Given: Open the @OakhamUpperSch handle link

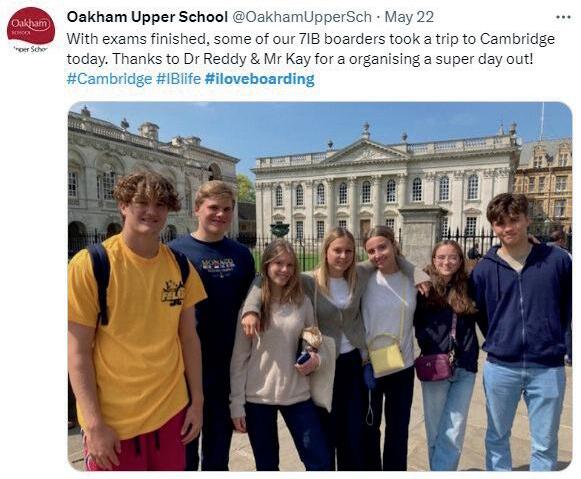Looking at the screenshot, I should pyautogui.click(x=301, y=17).
